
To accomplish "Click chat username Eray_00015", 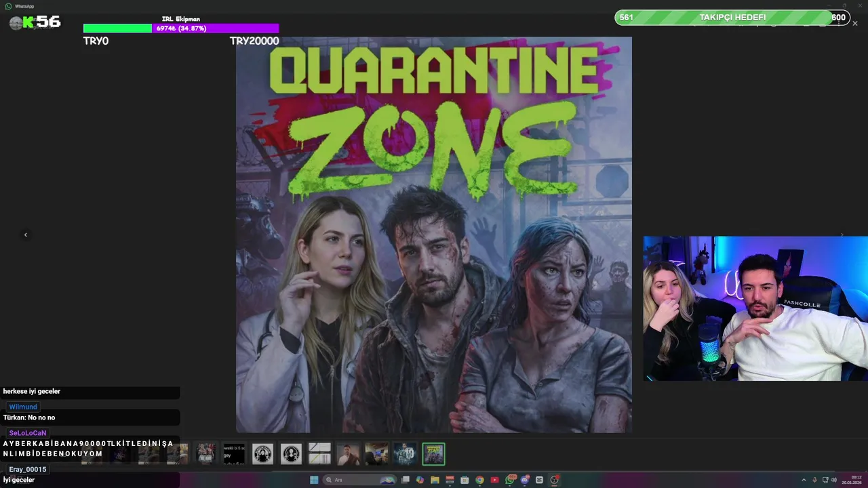I will pos(28,469).
